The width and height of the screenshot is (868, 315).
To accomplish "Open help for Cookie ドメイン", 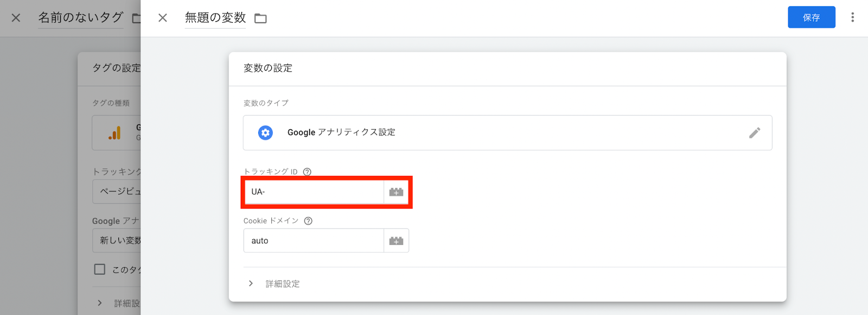I will point(308,220).
